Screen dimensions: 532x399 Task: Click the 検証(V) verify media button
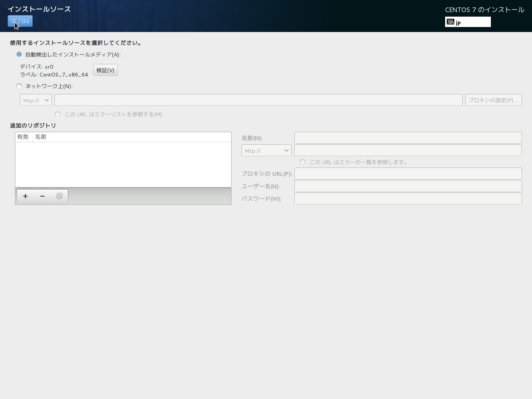click(105, 70)
